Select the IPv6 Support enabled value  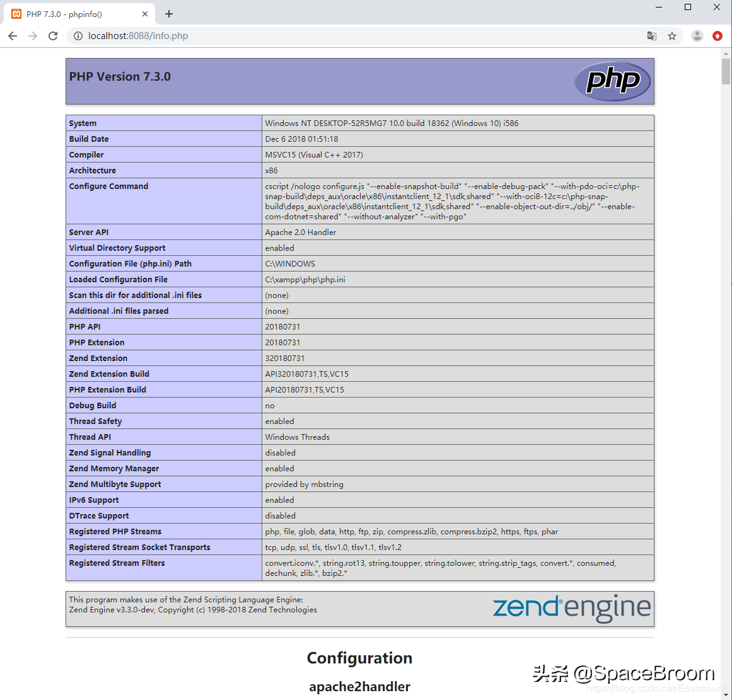click(280, 500)
